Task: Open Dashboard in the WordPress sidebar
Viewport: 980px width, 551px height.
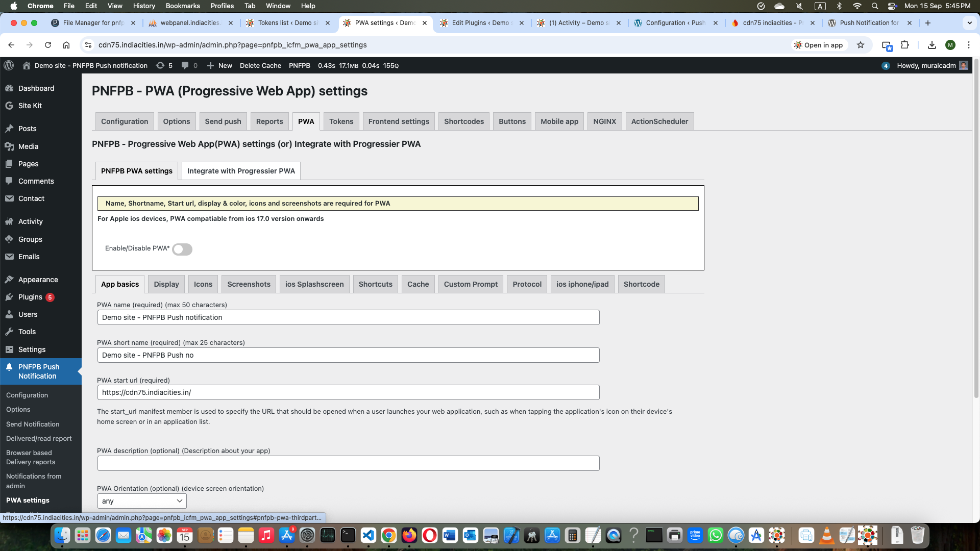Action: pyautogui.click(x=36, y=88)
